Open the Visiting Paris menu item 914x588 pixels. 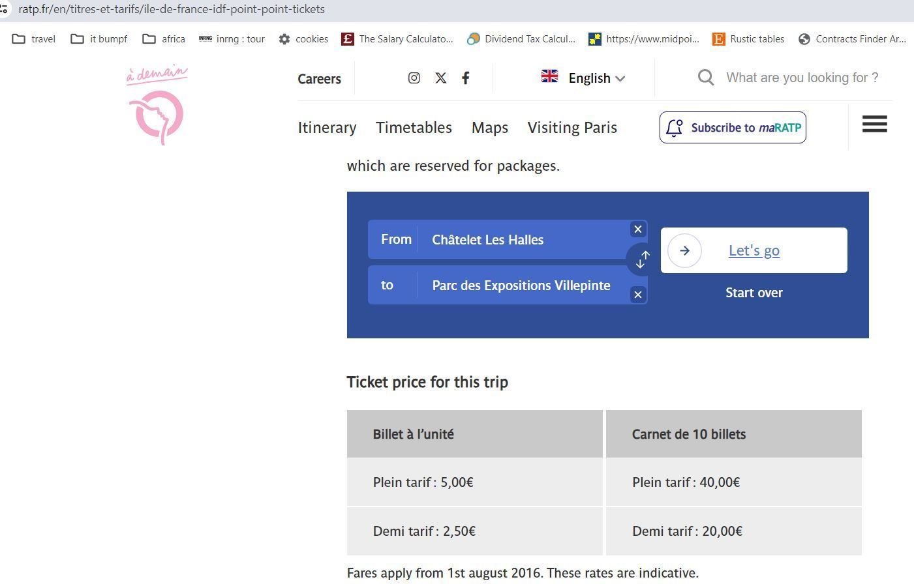pos(572,128)
